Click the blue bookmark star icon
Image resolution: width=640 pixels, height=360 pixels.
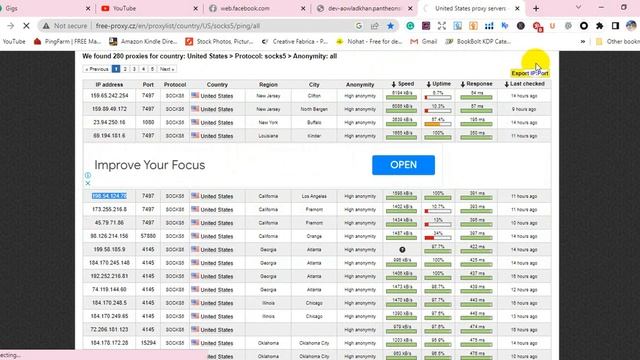[x=391, y=26]
